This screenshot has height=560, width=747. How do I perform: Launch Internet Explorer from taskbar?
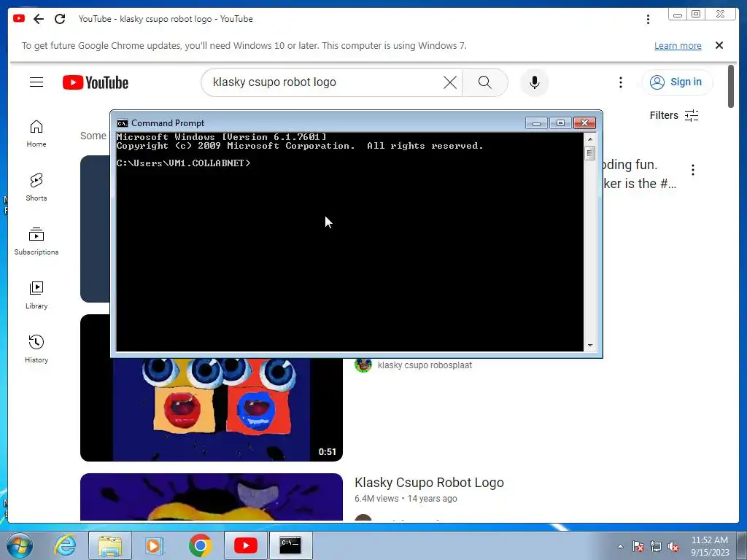point(65,545)
